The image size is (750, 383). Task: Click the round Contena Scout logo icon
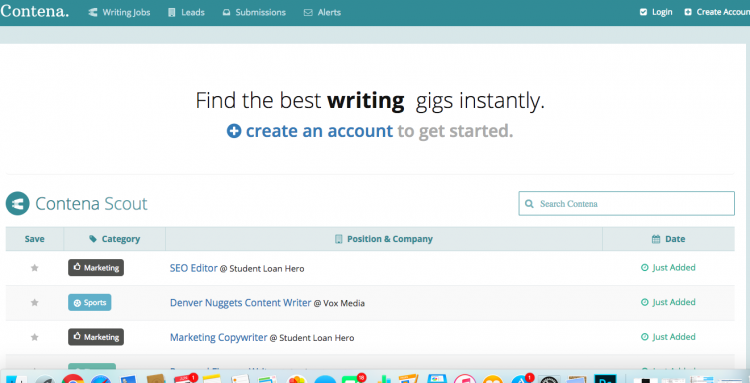[18, 203]
